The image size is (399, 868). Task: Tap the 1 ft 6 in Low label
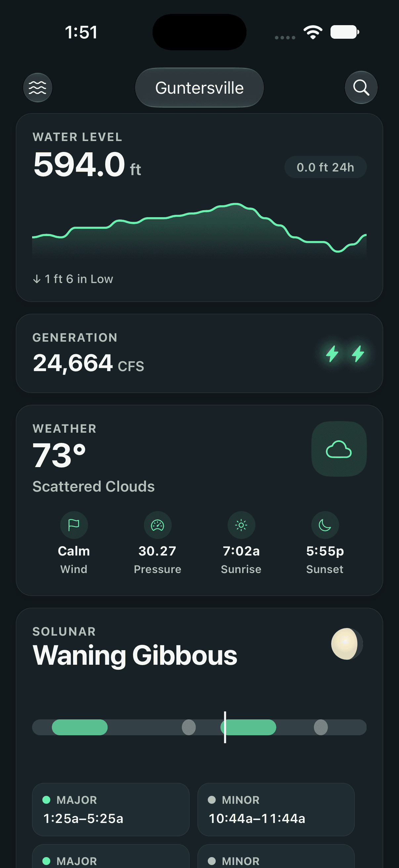[73, 279]
